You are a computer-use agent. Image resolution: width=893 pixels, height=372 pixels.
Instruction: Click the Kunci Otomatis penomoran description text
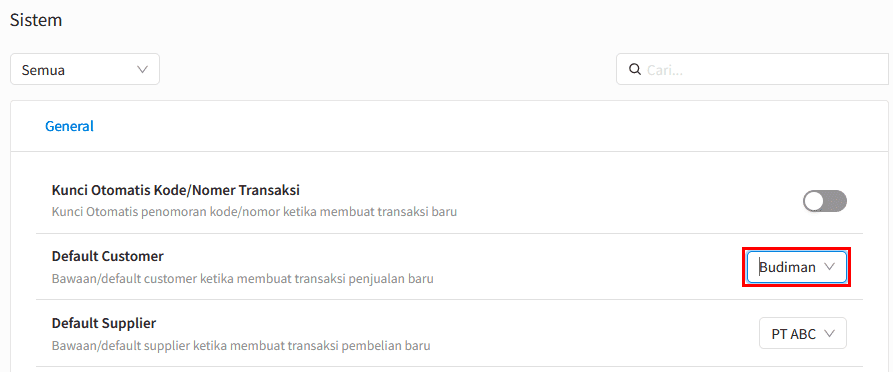tap(255, 212)
